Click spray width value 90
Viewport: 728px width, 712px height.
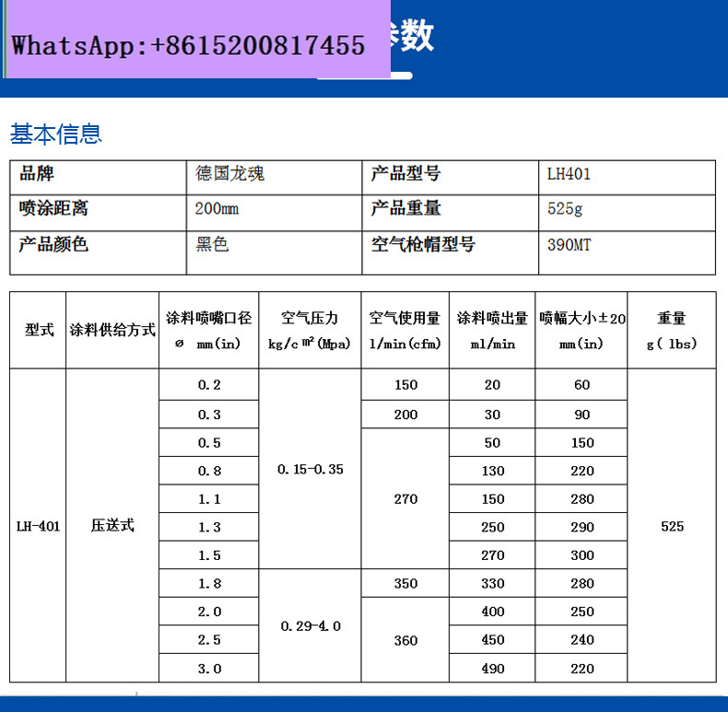(581, 414)
